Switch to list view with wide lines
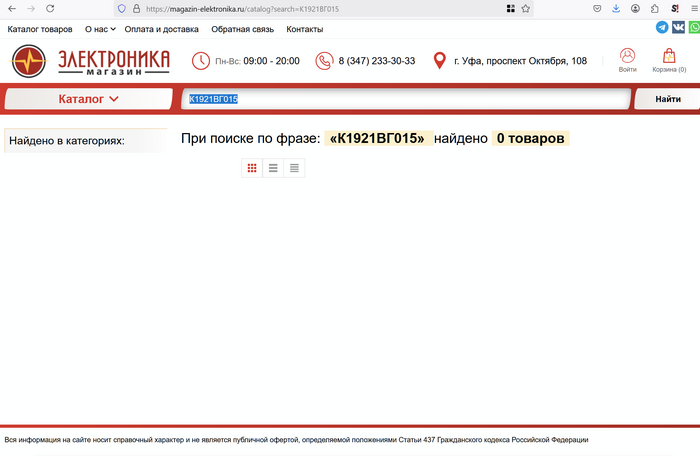 pos(273,168)
